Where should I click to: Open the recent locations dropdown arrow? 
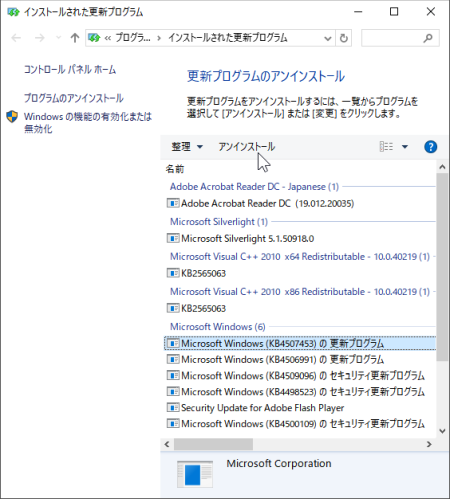(58, 38)
